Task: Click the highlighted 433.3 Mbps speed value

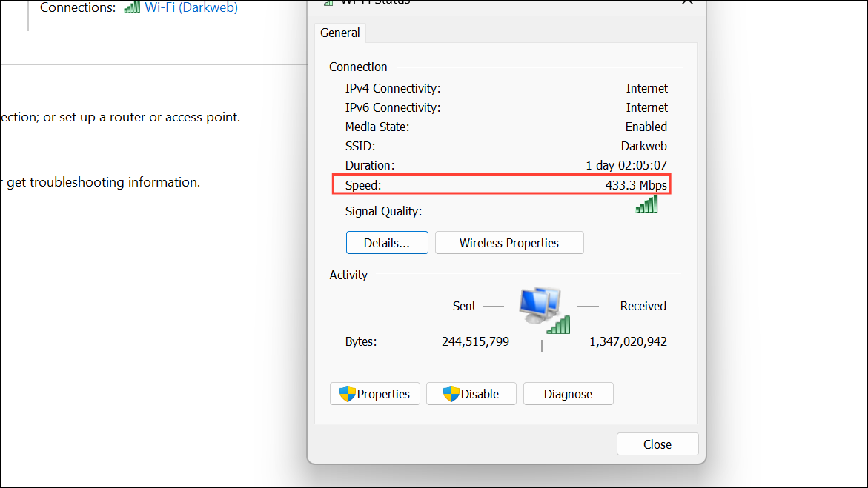Action: click(x=636, y=184)
